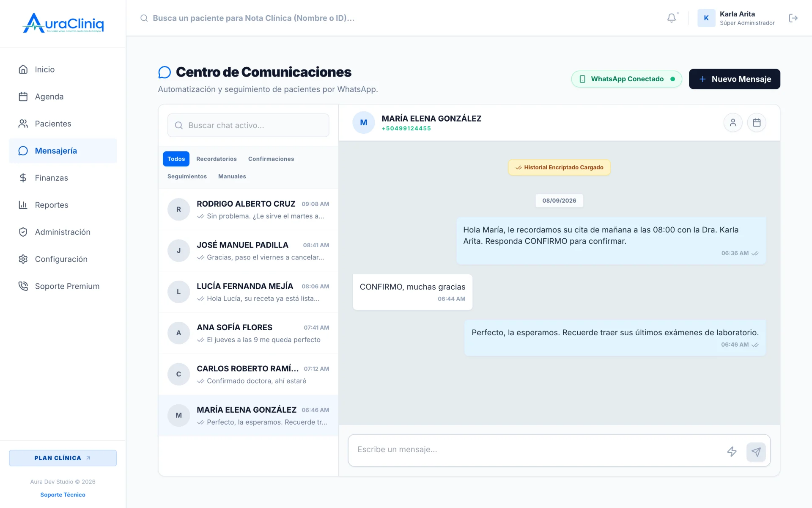Click Nuevo Mensaje button
The height and width of the screenshot is (508, 812).
click(x=734, y=79)
